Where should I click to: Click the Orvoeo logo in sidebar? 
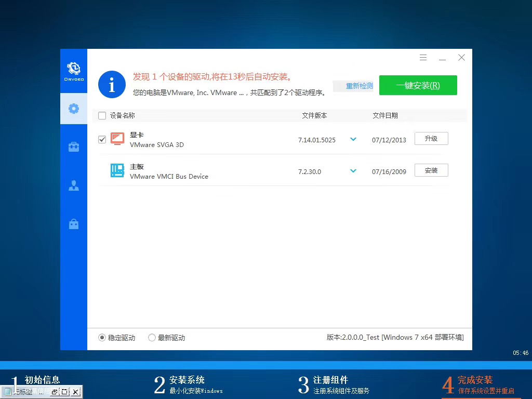pyautogui.click(x=73, y=70)
